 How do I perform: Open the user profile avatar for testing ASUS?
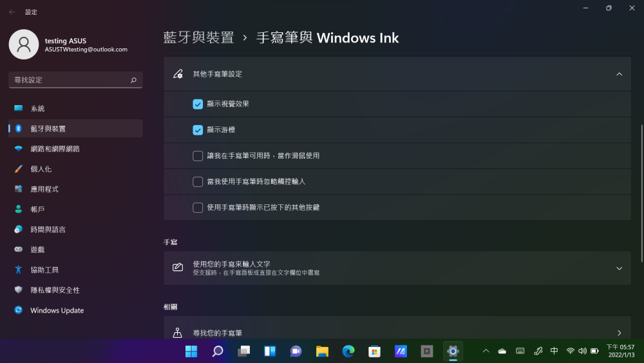[24, 44]
